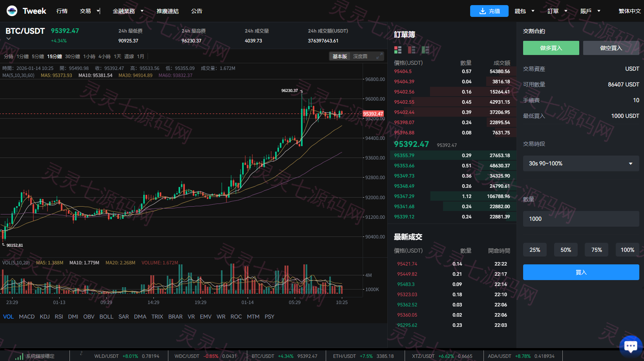This screenshot has width=644, height=361.
Task: Expand the chart to fullscreen
Action: [378, 57]
